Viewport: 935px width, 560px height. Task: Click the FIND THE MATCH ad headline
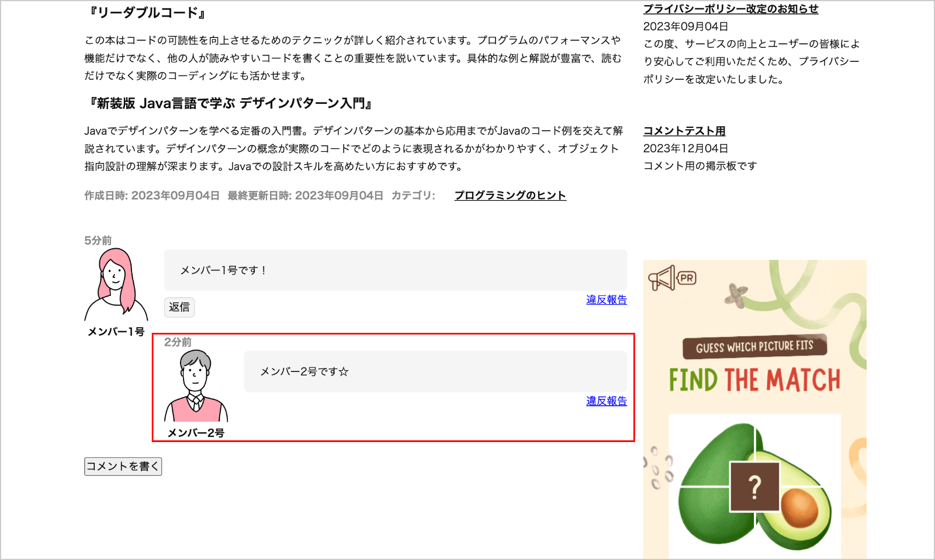click(754, 380)
